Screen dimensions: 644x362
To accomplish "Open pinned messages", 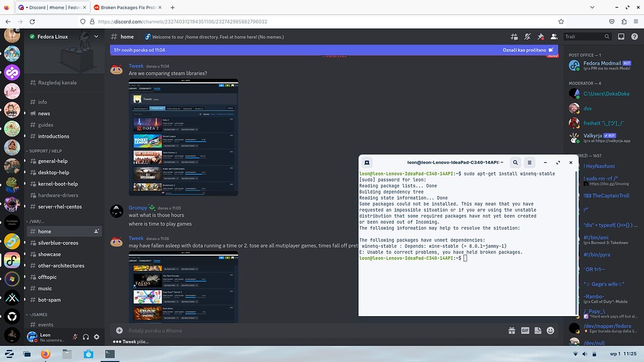I will pyautogui.click(x=540, y=36).
